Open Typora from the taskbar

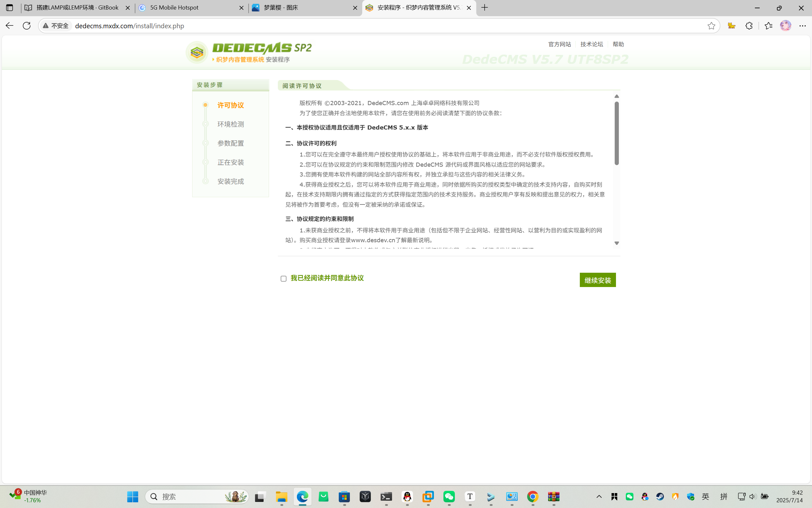[470, 497]
